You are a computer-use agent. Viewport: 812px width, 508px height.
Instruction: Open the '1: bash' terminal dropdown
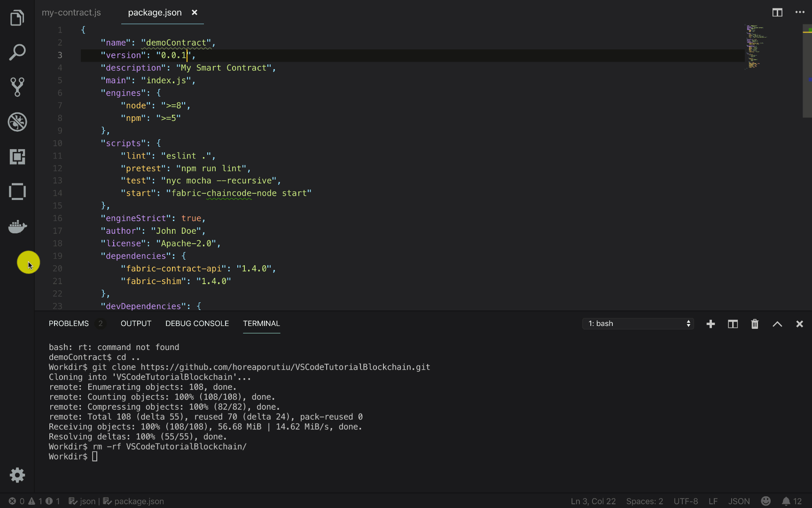coord(638,324)
